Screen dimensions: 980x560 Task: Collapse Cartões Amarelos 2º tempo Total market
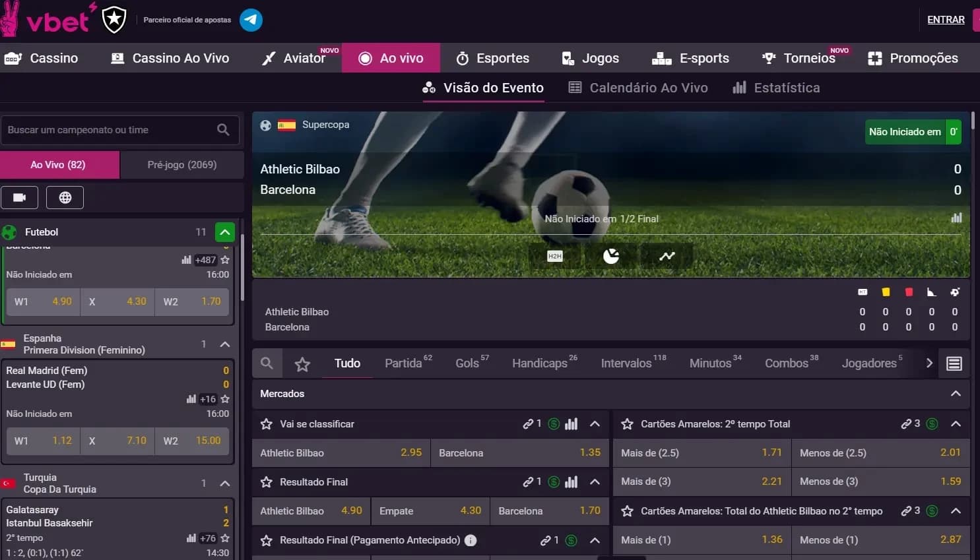956,424
